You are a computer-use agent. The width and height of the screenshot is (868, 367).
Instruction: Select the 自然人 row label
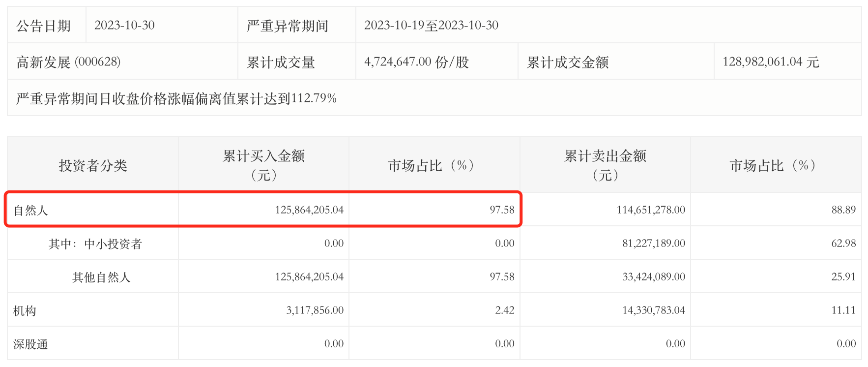tap(30, 211)
